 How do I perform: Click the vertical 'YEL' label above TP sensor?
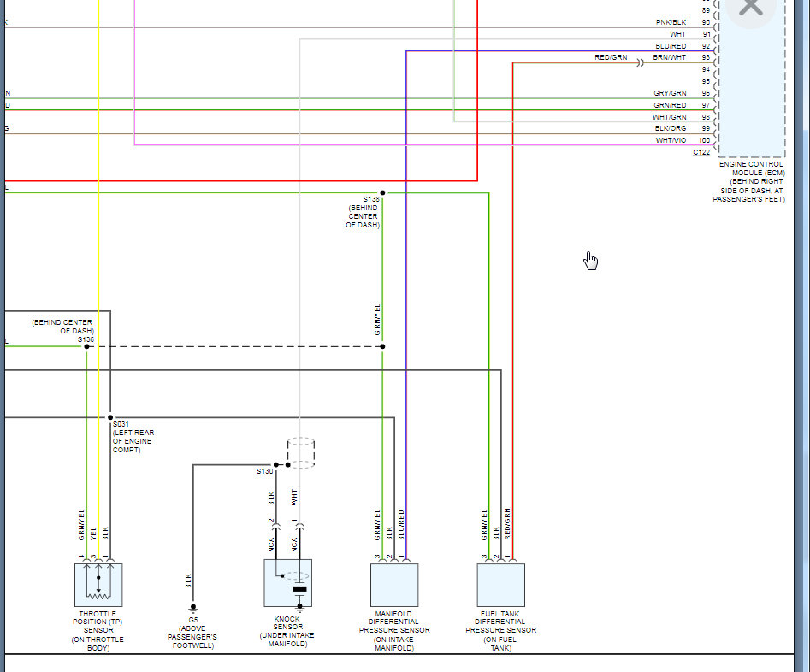(93, 533)
